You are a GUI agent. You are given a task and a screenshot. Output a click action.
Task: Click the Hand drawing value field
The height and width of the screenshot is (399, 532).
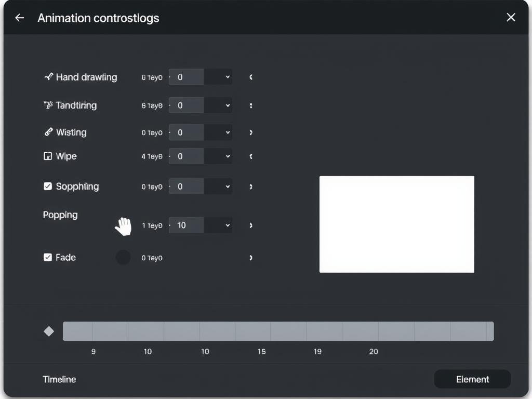tap(187, 77)
